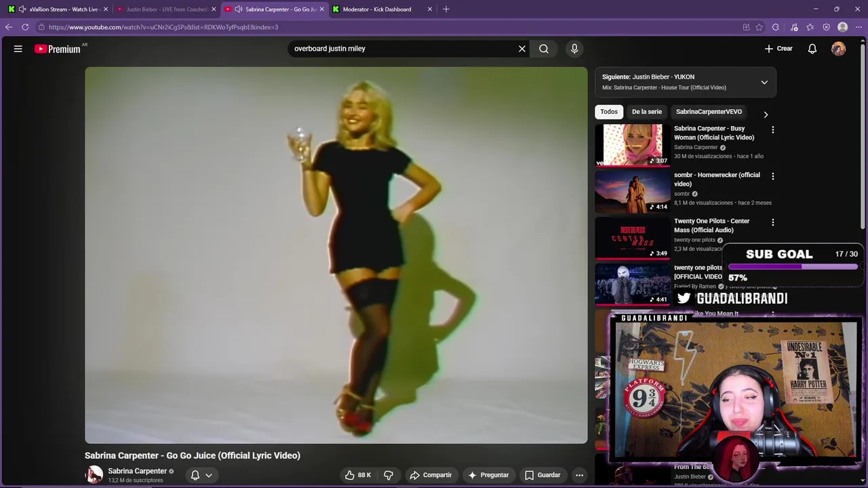Screen dimensions: 868x488
Task: Click the browser address bar URL
Action: click(x=163, y=27)
